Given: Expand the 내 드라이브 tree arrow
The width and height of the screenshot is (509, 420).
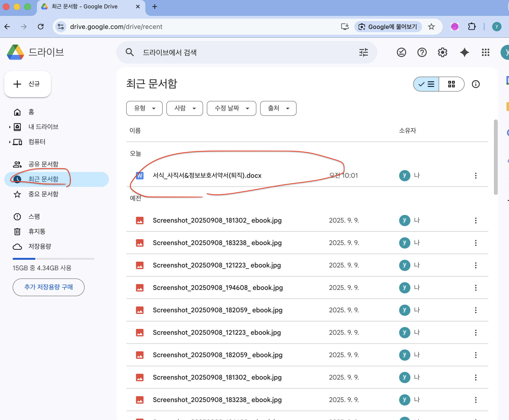Looking at the screenshot, I should coord(10,127).
